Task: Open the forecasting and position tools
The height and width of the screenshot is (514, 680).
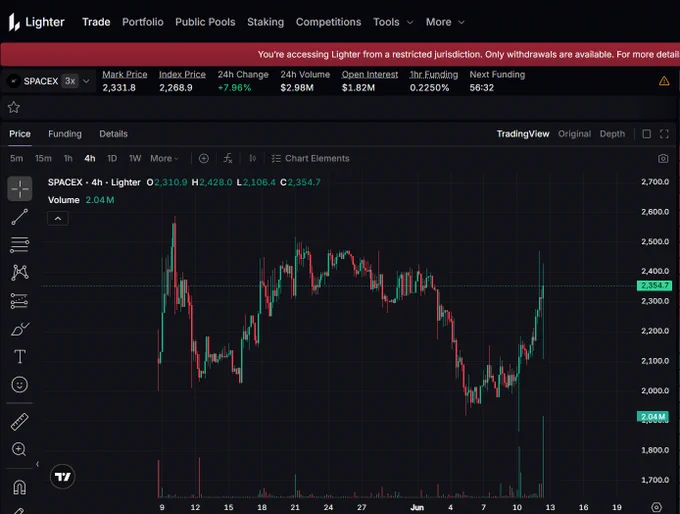Action: point(20,301)
